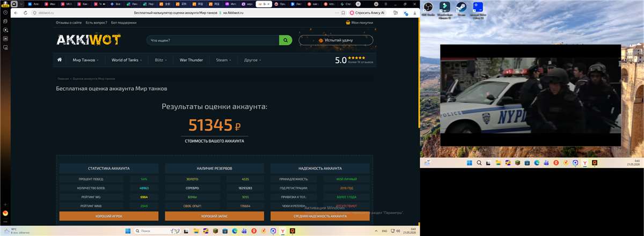This screenshot has height=236, width=644.
Task: Click the 5.0 rating score
Action: (341, 61)
